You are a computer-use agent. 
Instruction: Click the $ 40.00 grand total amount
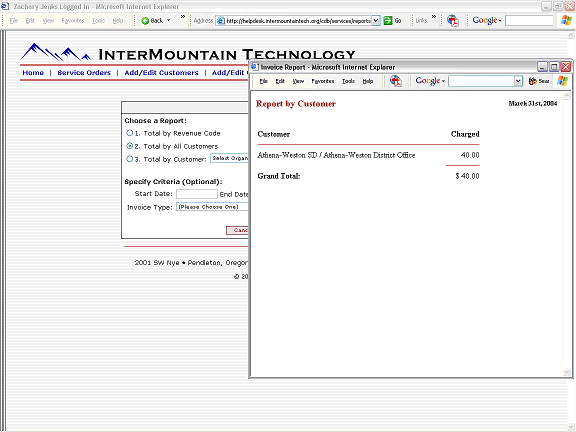[467, 176]
